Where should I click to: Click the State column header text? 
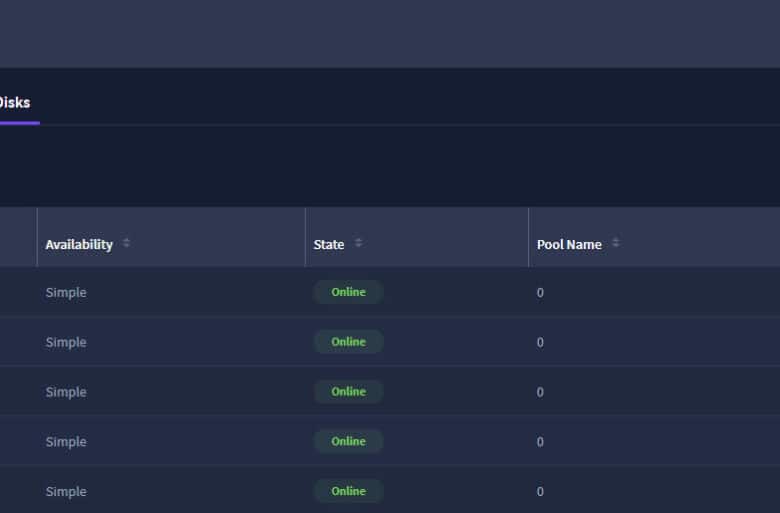tap(329, 245)
